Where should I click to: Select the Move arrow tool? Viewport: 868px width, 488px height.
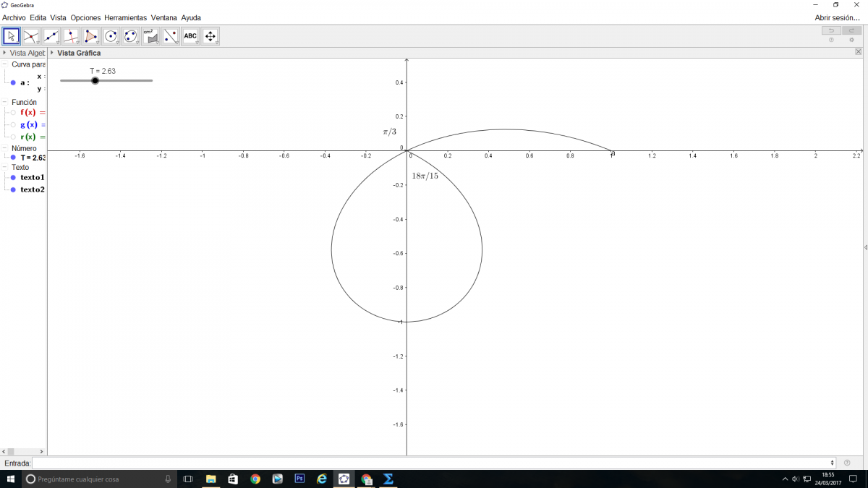[12, 36]
